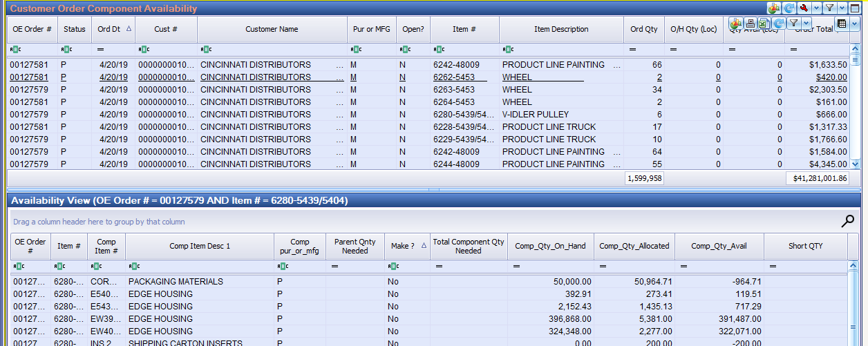Select the row with item 6242-48009 quantity 66
Screen dimensions: 868x346
pos(428,65)
